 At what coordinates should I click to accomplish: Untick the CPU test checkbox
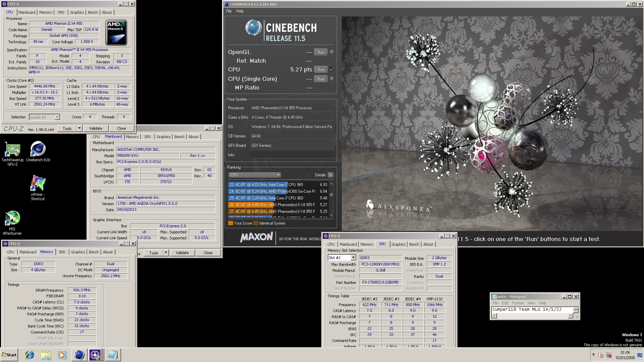pos(332,69)
